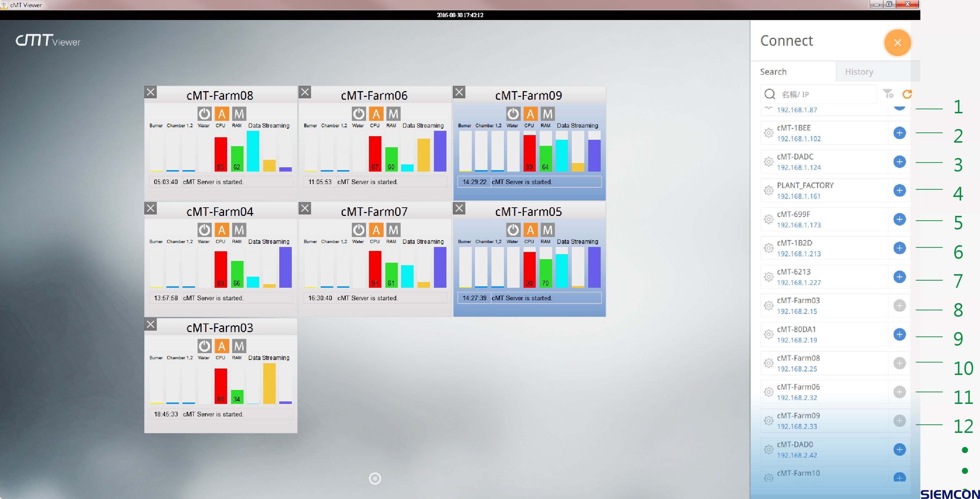This screenshot has height=499, width=980.
Task: Open the search filter icon
Action: (x=888, y=94)
